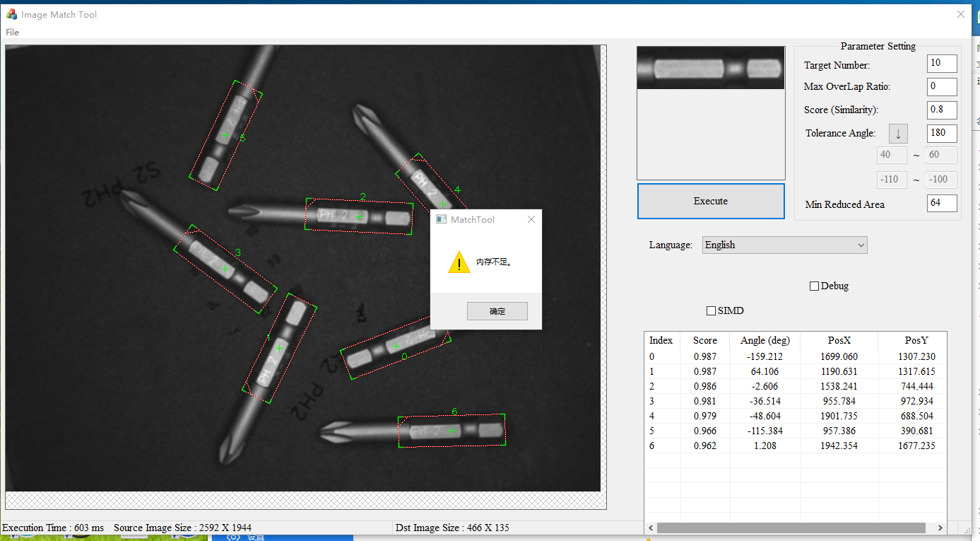The height and width of the screenshot is (541, 980).
Task: Click score value 0.962
Action: tap(705, 446)
